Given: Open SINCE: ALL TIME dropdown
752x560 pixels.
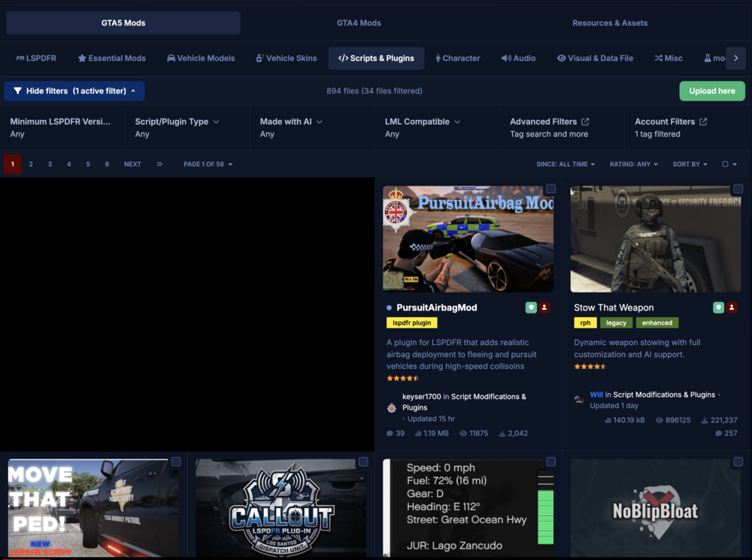Looking at the screenshot, I should pos(566,164).
